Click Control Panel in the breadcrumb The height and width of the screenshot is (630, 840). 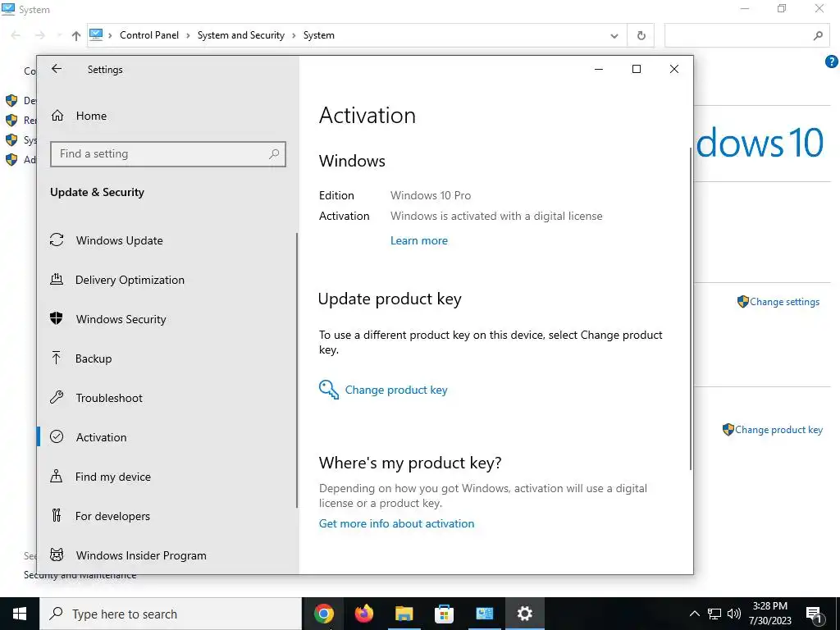149,35
